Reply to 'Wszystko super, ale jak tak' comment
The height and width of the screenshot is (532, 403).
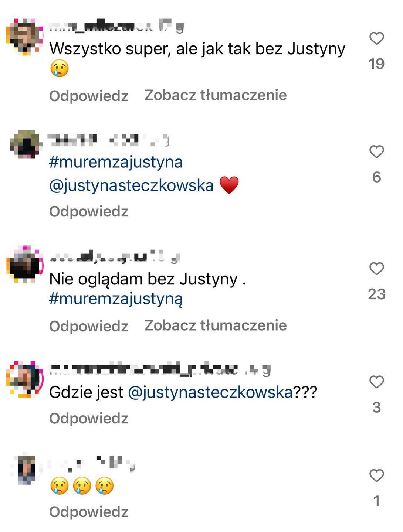pos(89,96)
